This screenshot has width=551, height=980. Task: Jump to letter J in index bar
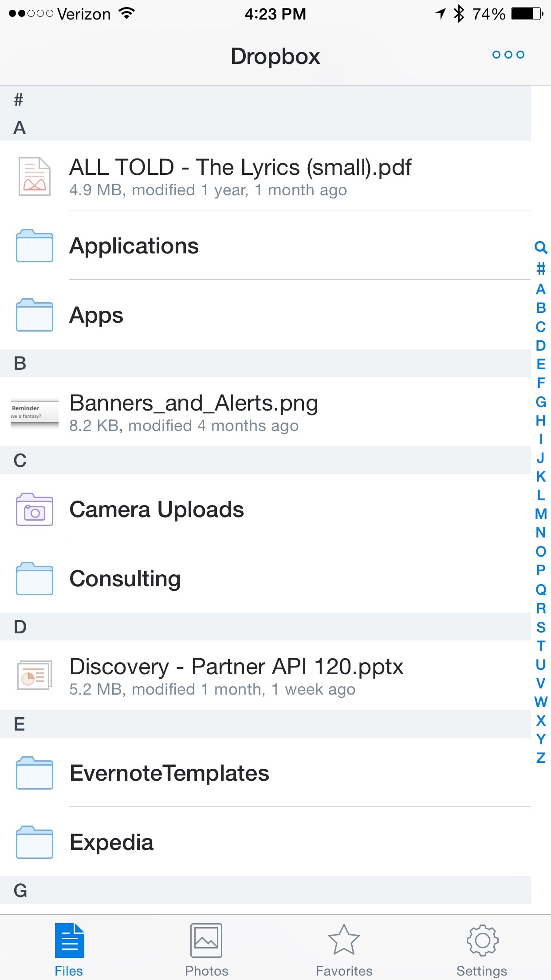541,458
